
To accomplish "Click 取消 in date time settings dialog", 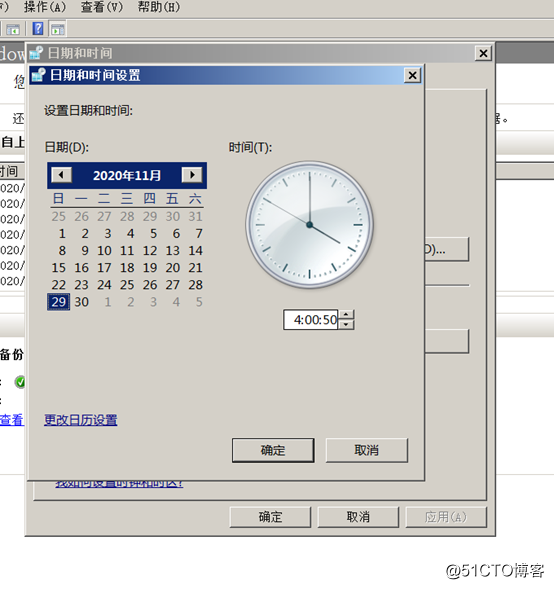I will (x=367, y=450).
